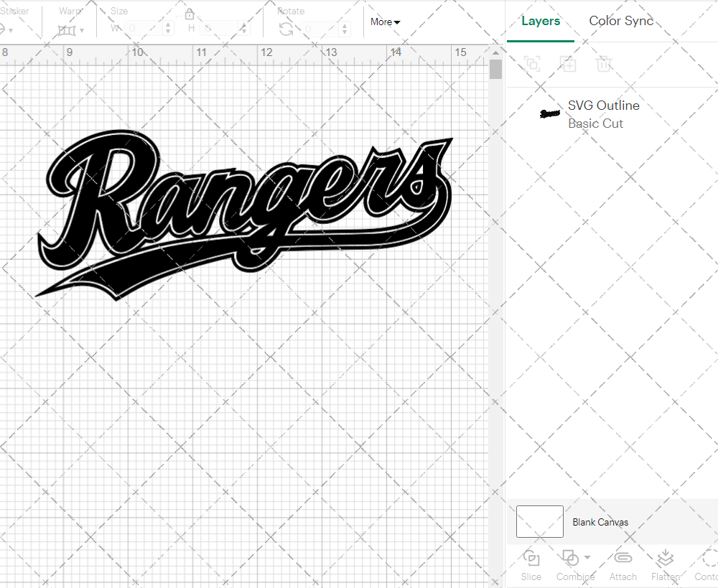The height and width of the screenshot is (588, 718).
Task: Click the lock aspect ratio icon in Size section
Action: click(189, 14)
